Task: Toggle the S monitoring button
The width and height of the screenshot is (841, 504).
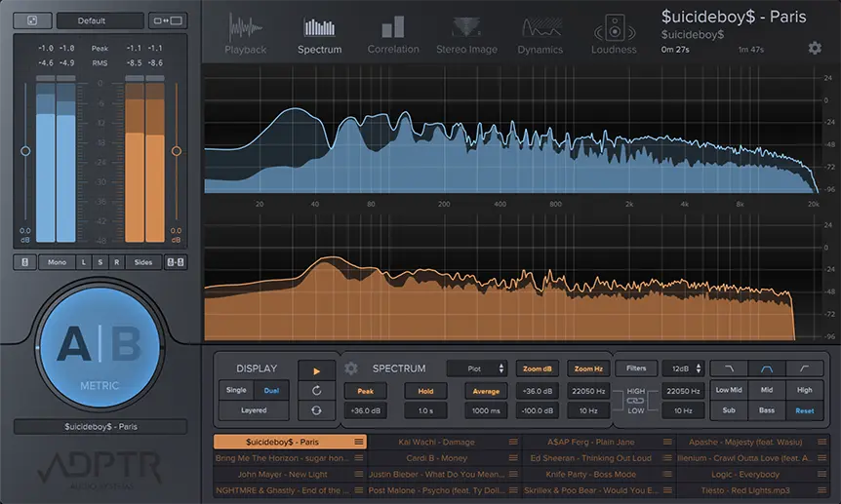Action: [100, 262]
